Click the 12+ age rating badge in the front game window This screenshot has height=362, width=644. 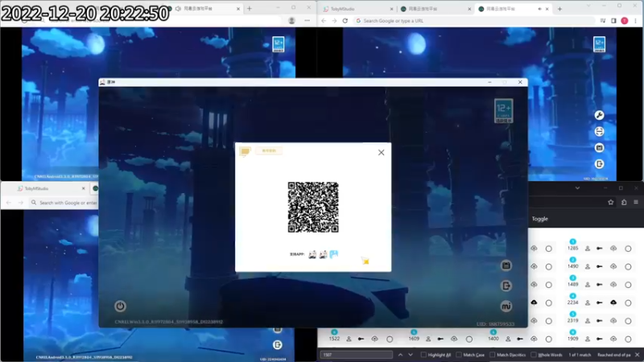coord(504,111)
